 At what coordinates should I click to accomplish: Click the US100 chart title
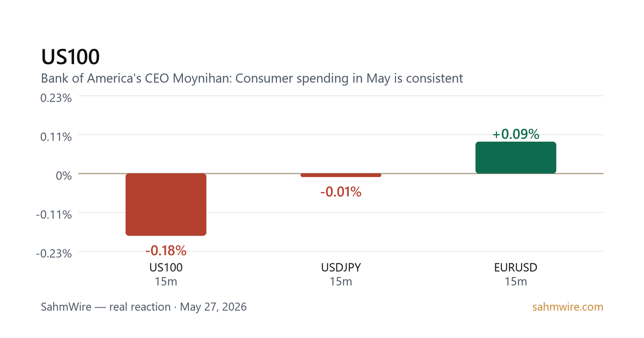pos(70,57)
